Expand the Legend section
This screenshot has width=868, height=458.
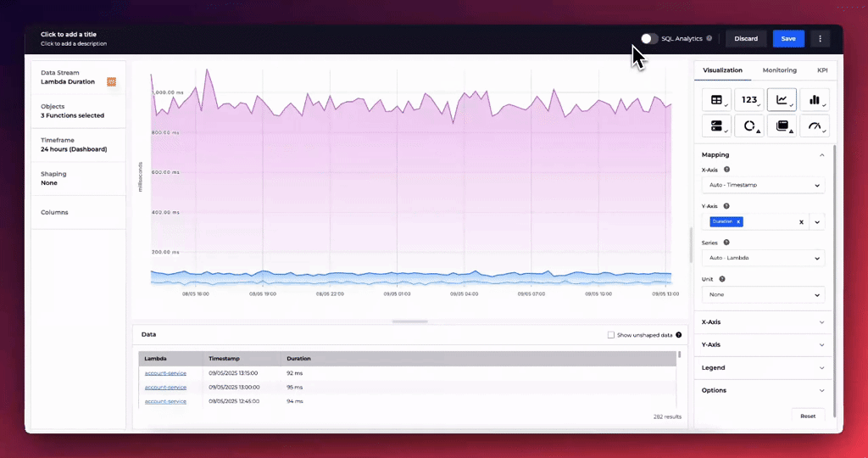coord(763,368)
